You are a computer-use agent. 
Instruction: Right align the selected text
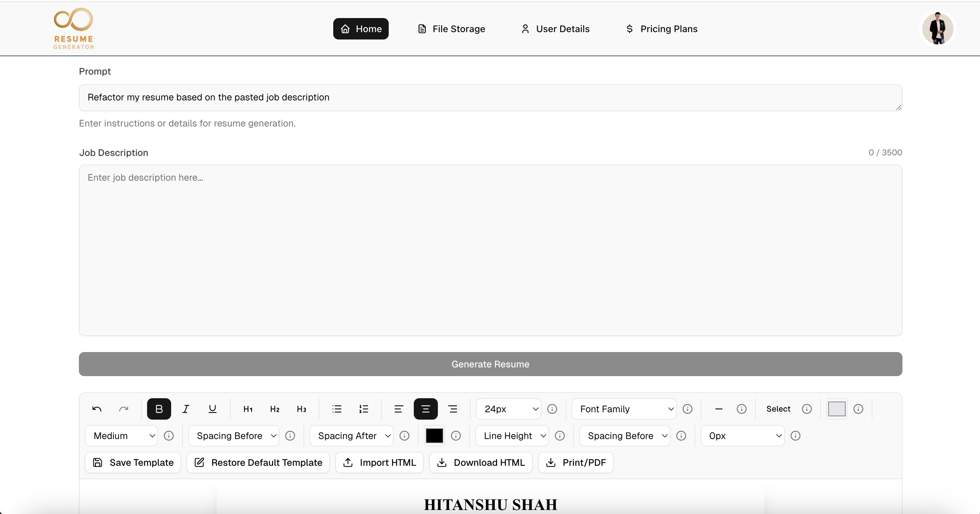pos(453,409)
